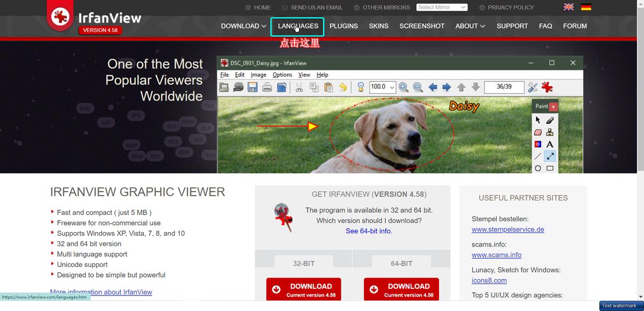Visit the www.stempelservice.de link
The image size is (644, 311).
(508, 229)
